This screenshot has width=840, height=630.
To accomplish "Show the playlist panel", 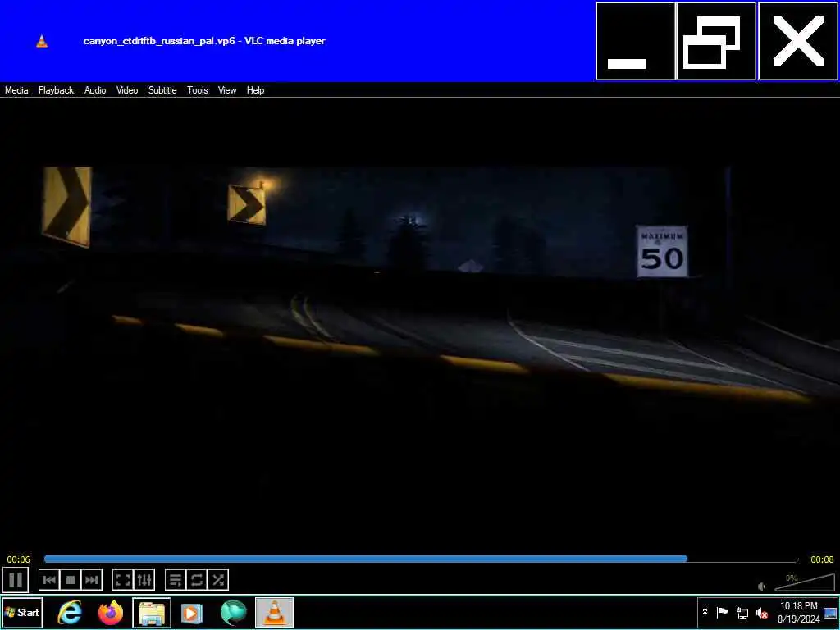I will tap(176, 580).
